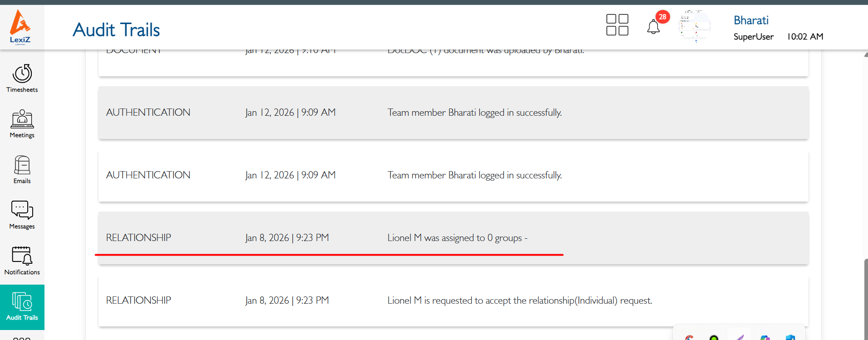This screenshot has height=340, width=868.
Task: Click the purple feather tray icon
Action: pos(740,337)
